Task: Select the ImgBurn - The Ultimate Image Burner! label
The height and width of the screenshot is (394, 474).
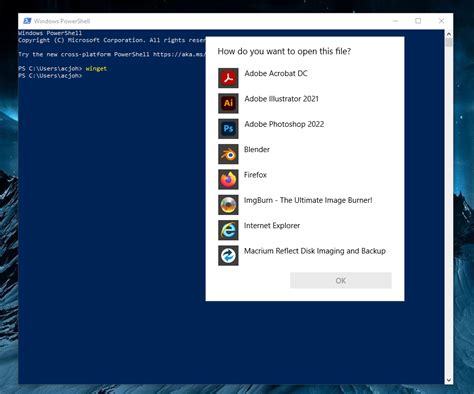Action: coord(308,200)
